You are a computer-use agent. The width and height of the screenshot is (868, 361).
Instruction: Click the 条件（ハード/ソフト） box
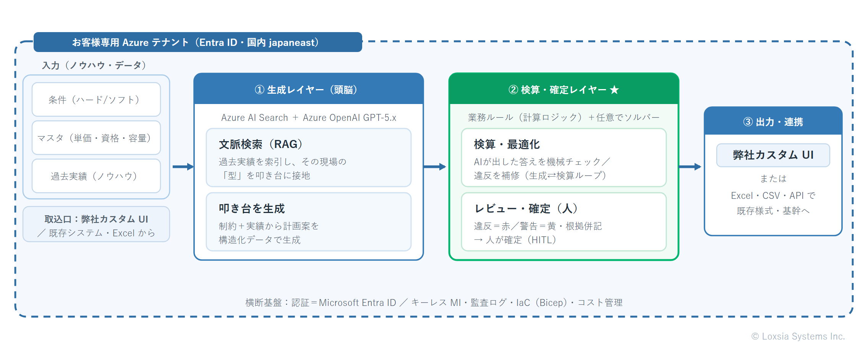[x=96, y=99]
